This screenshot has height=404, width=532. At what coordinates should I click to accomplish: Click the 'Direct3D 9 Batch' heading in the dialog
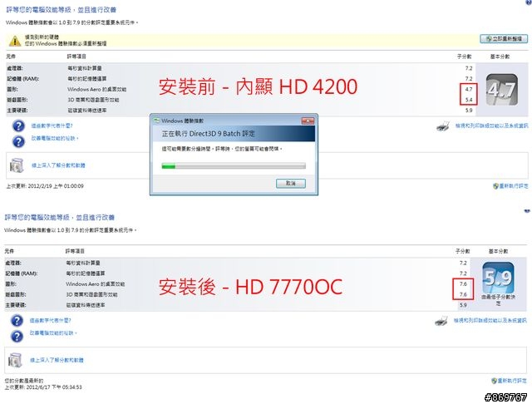(x=208, y=134)
